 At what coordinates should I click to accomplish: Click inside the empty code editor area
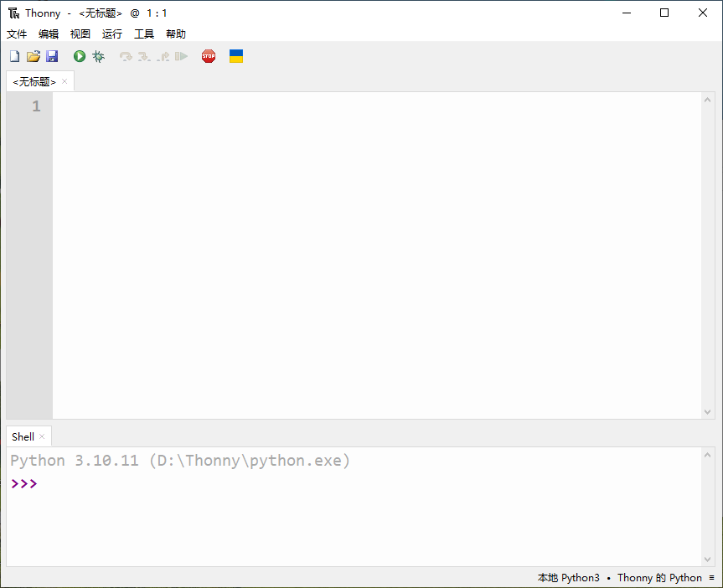pos(377,255)
